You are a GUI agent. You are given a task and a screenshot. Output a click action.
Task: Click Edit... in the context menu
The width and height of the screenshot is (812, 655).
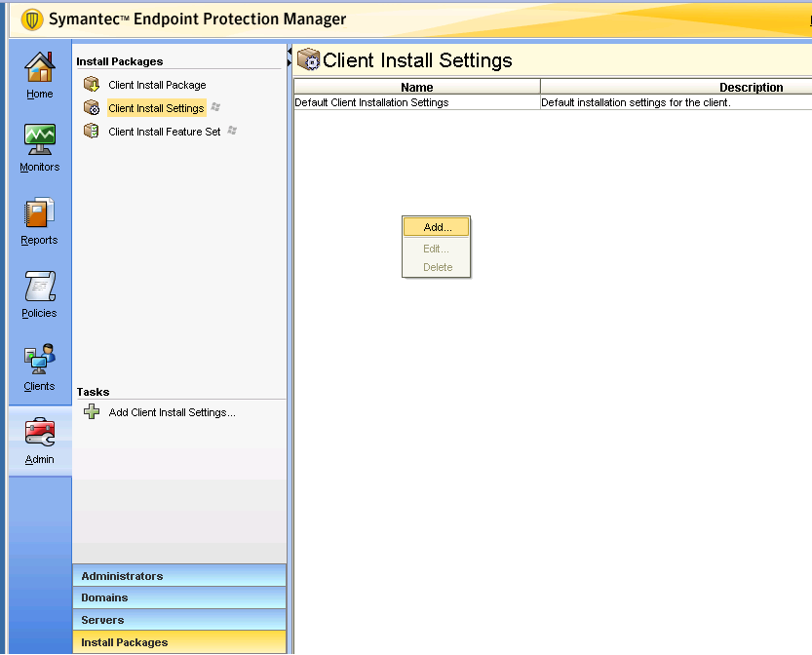pos(437,249)
